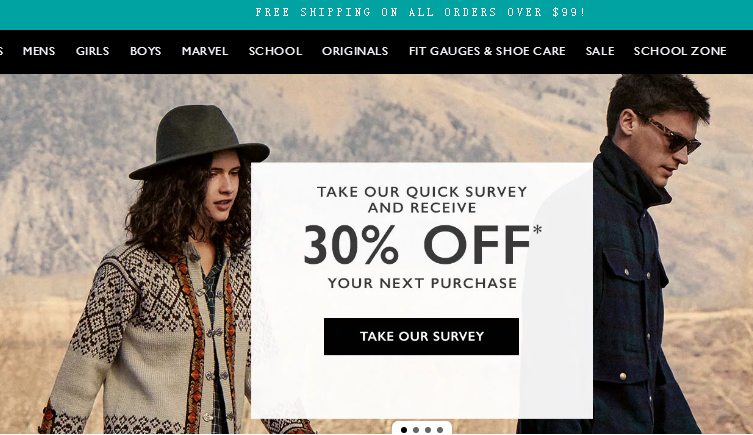
Task: Go to SCHOOL ZONE
Action: point(680,51)
